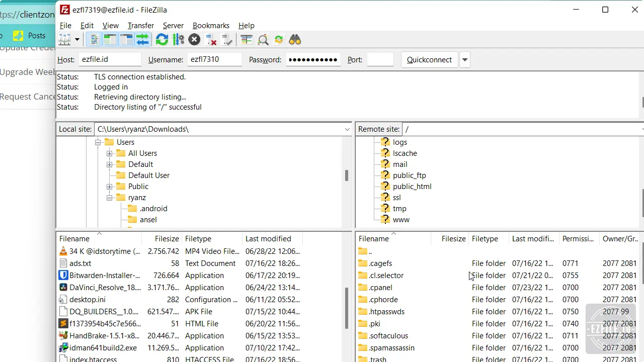This screenshot has width=644, height=362.
Task: Select the DaVinci_Resolve file icon
Action: (63, 288)
